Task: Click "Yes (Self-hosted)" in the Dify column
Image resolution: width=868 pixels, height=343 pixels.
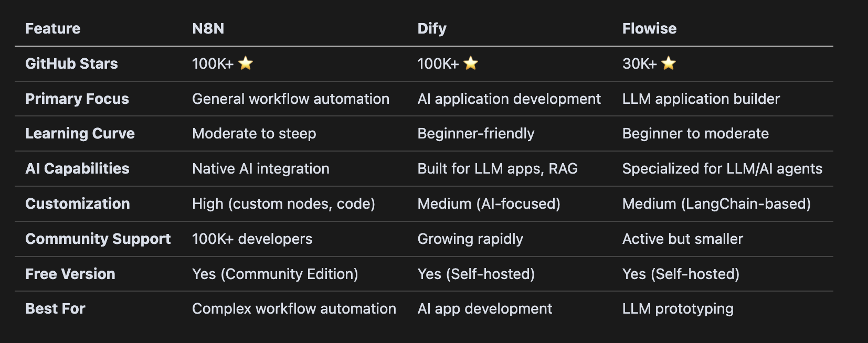Action: pos(476,274)
